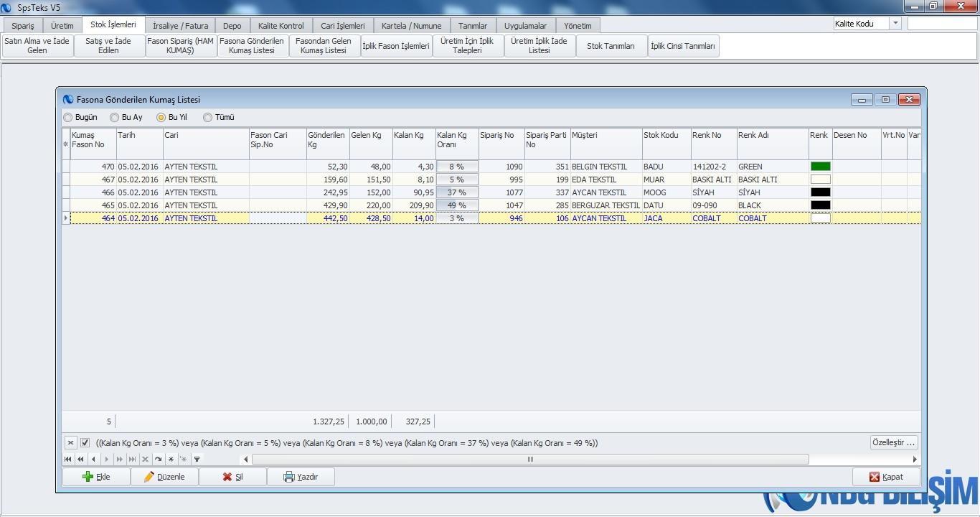The width and height of the screenshot is (980, 517).
Task: Jump to the first record in navigator
Action: tap(68, 459)
